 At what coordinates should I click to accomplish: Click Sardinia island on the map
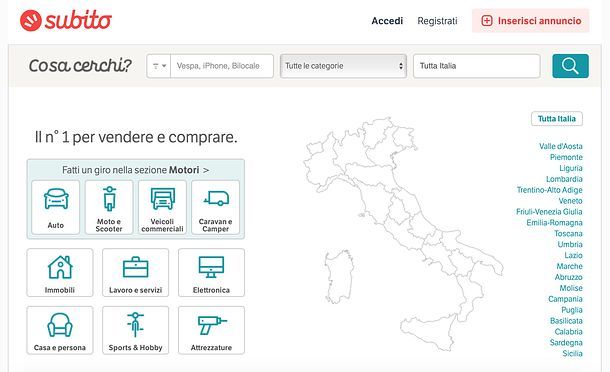click(x=339, y=277)
